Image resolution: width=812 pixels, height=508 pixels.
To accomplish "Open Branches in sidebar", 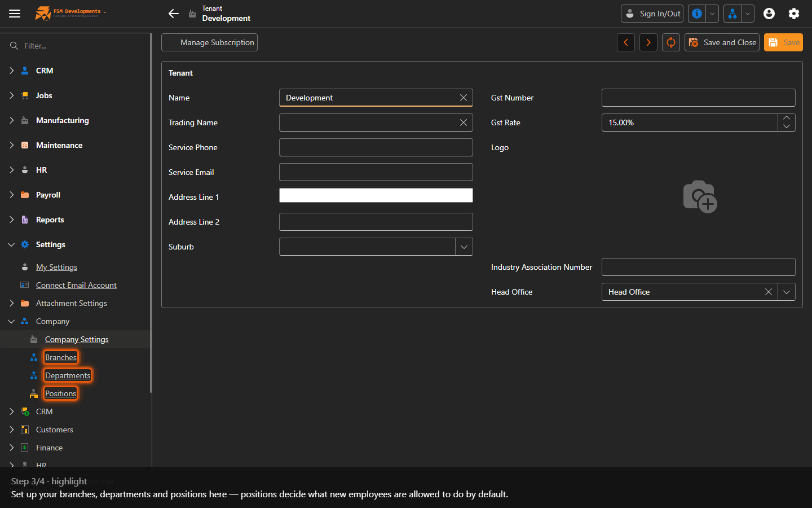I will coord(61,357).
